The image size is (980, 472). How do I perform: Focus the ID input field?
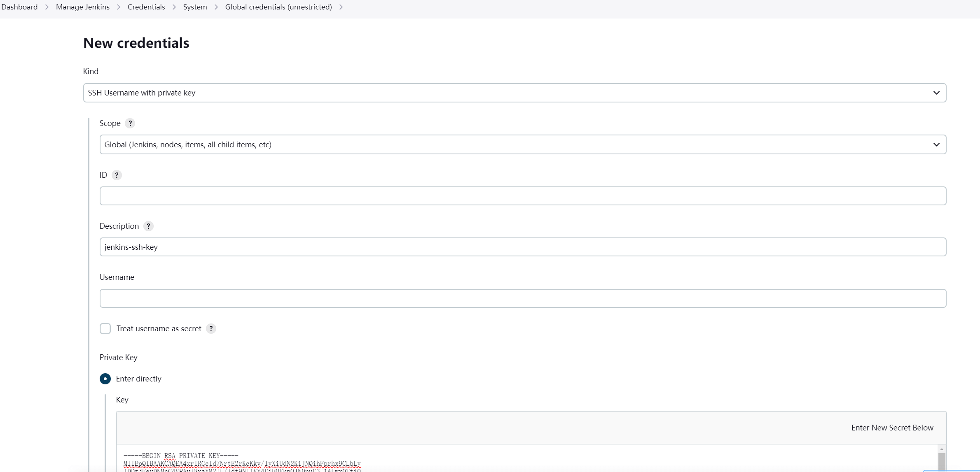[x=523, y=196]
